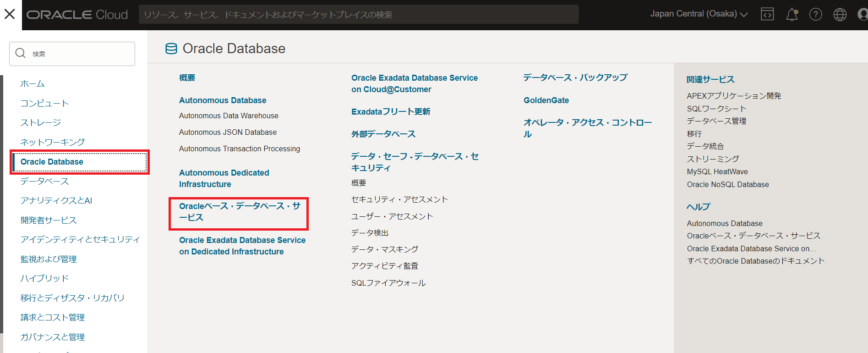Open Oracleベース・データベース・サービス link
Viewport: 868px width, 353px height.
point(239,212)
